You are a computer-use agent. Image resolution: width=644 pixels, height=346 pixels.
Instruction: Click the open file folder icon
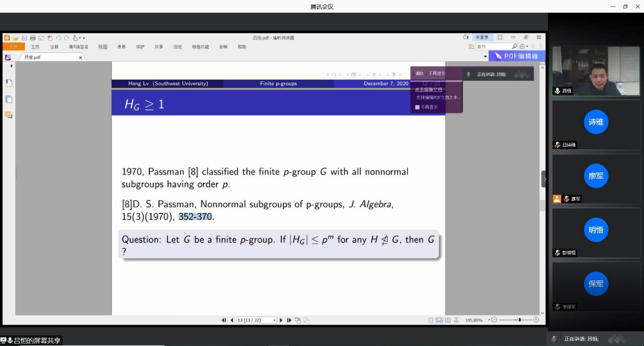(x=16, y=38)
